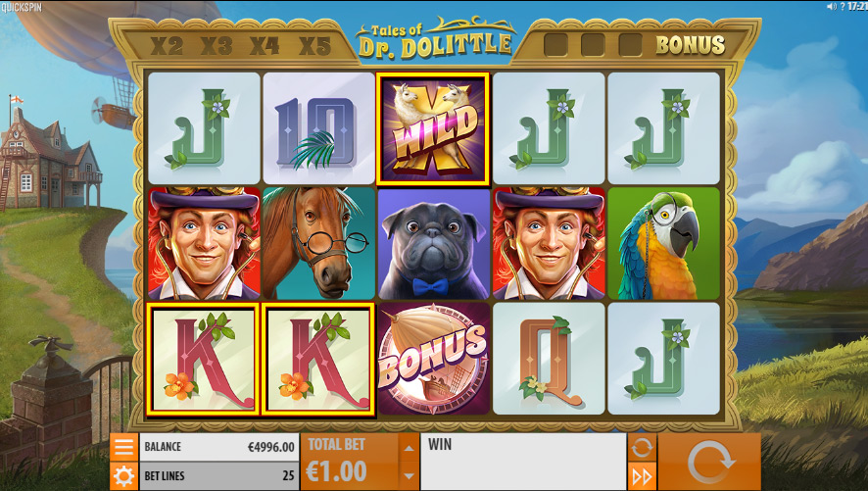Image resolution: width=868 pixels, height=491 pixels.
Task: Open the settings gear icon
Action: 123,476
